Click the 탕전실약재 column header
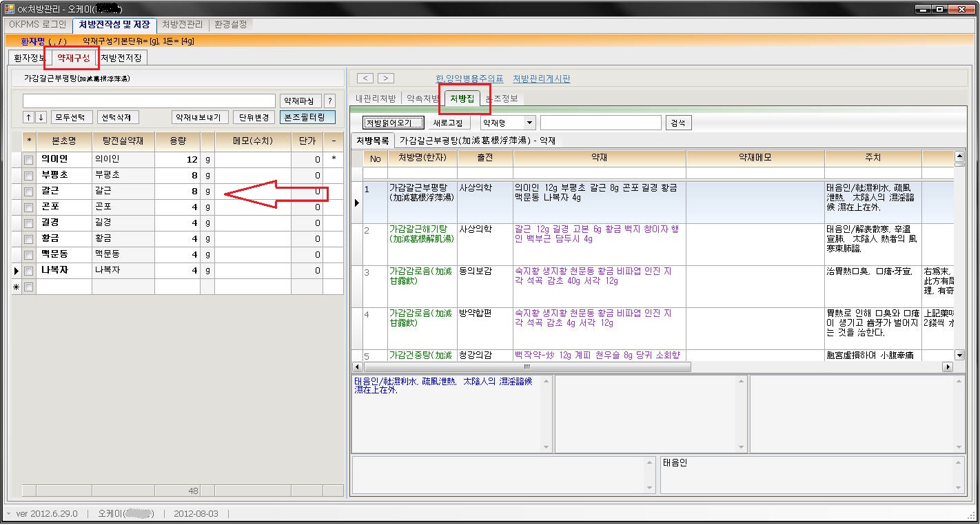 click(123, 141)
